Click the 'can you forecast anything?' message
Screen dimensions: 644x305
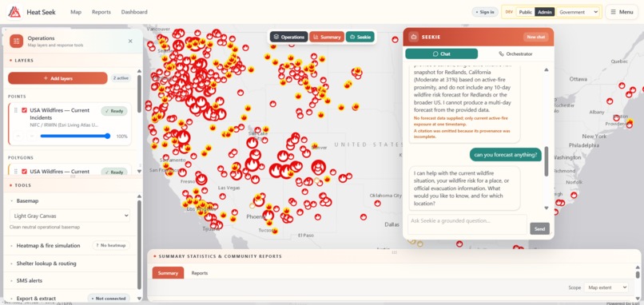pyautogui.click(x=506, y=155)
